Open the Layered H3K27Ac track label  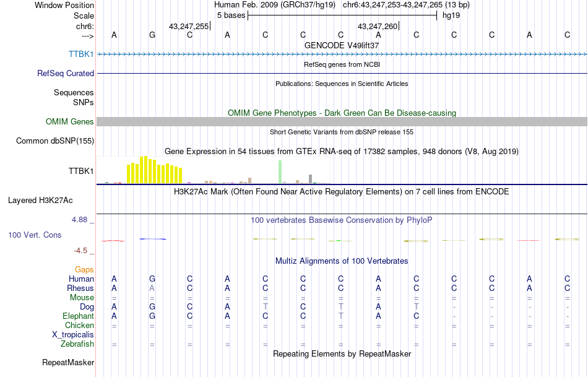tap(40, 201)
